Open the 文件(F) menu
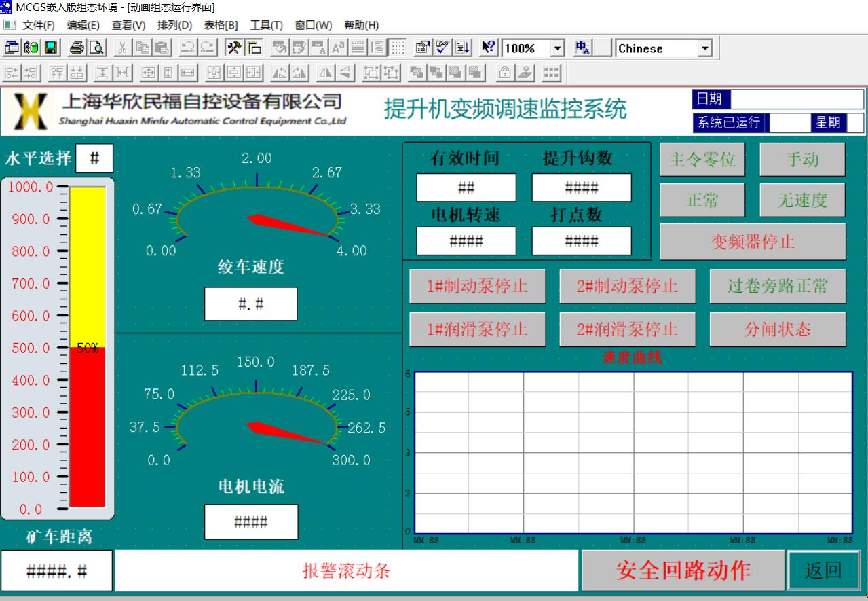This screenshot has width=868, height=601. click(x=39, y=25)
